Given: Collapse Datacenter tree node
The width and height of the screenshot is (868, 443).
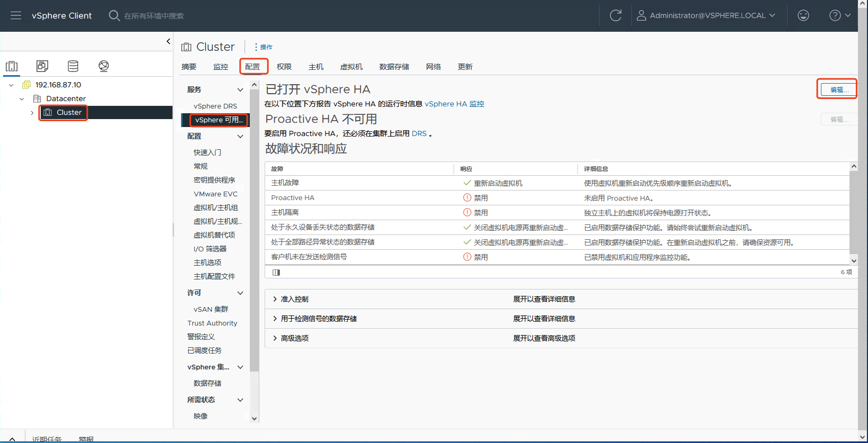Looking at the screenshot, I should 22,98.
